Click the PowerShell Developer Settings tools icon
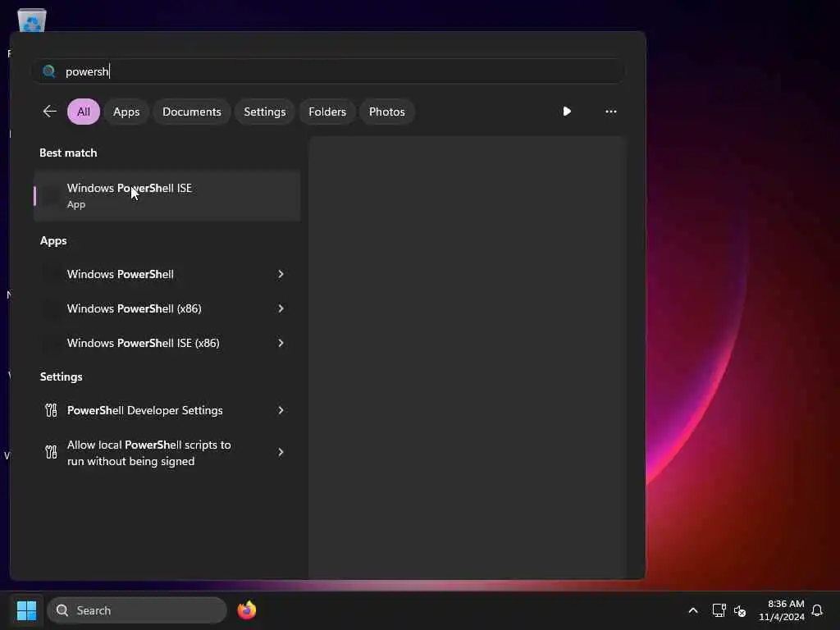 coord(51,410)
